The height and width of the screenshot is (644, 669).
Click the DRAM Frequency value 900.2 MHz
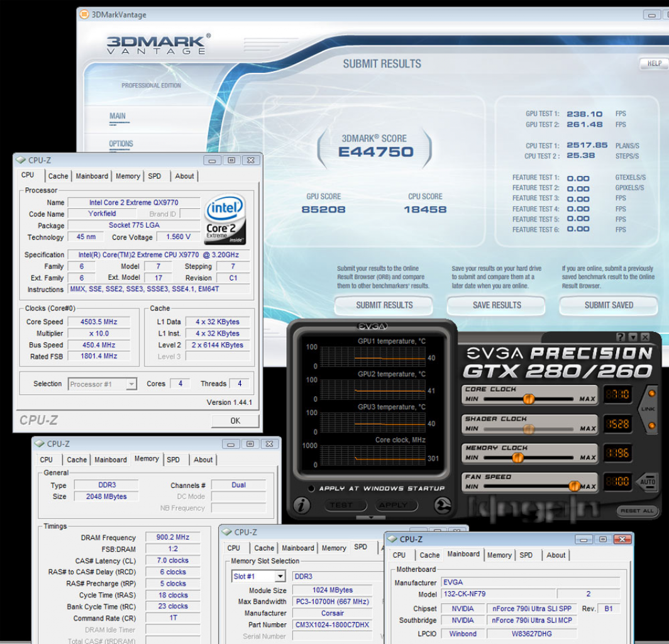[x=173, y=537]
